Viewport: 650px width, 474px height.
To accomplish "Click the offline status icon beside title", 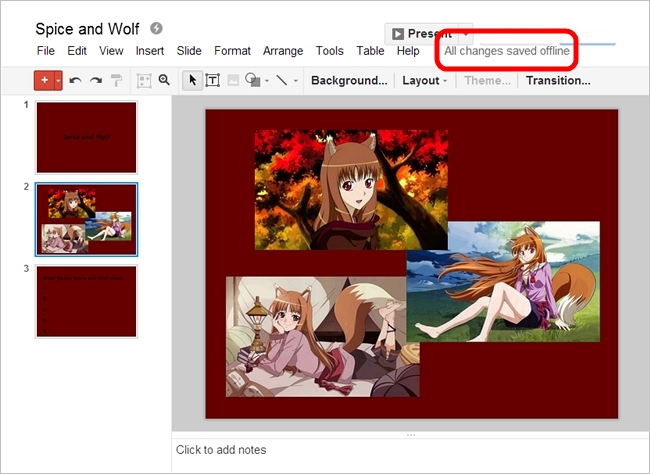I will click(x=156, y=28).
